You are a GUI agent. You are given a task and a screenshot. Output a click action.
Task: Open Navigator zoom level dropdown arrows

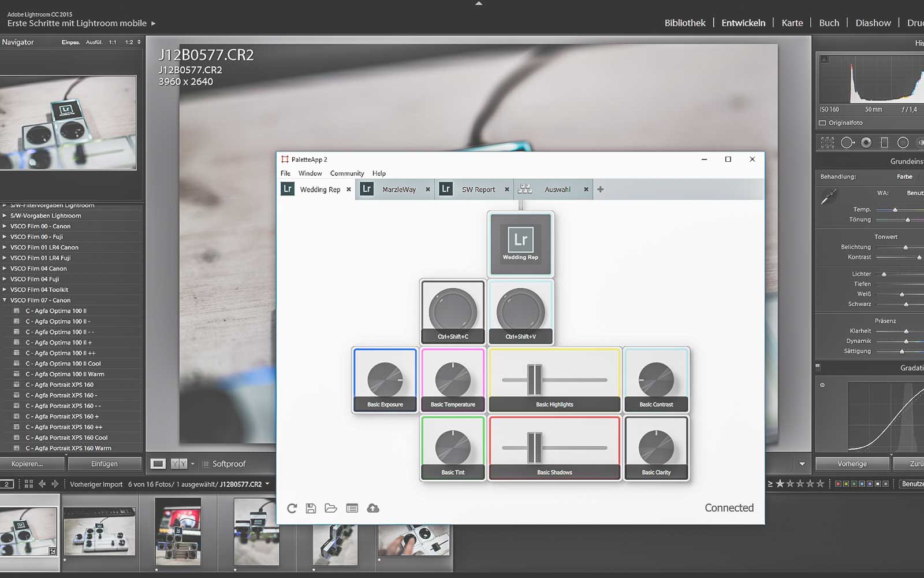tap(139, 42)
